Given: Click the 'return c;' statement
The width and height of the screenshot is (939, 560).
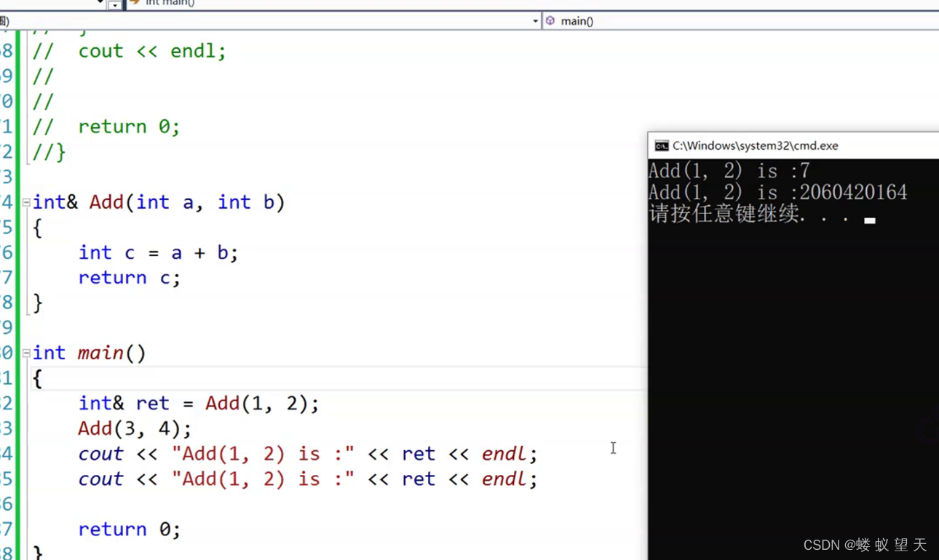Looking at the screenshot, I should (x=129, y=278).
